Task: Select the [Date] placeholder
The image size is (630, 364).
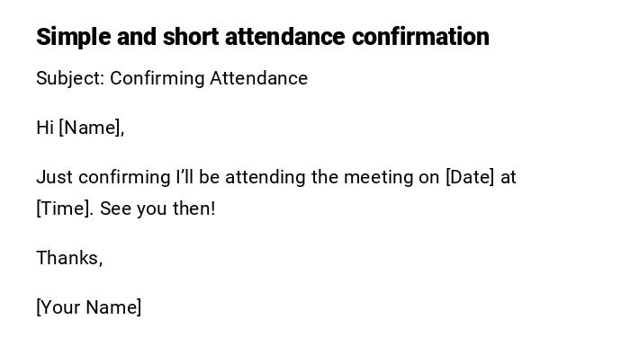Action: point(470,177)
